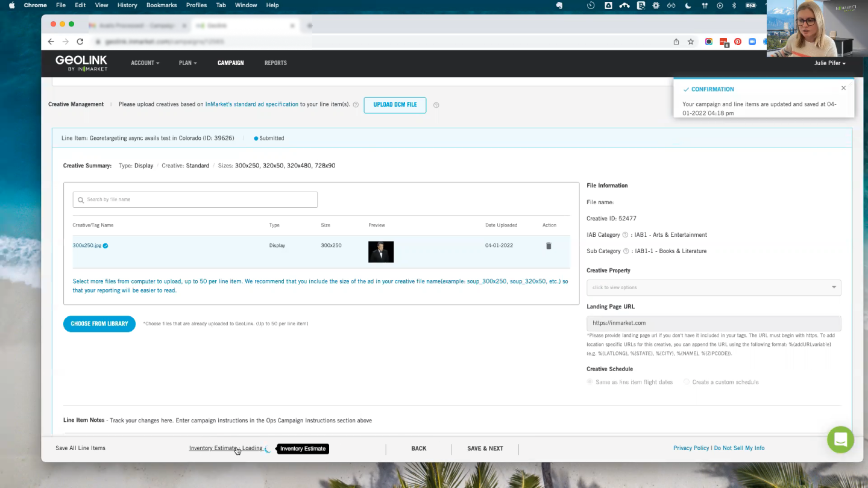868x488 pixels.
Task: Click info icon beside IAB Category
Action: 625,235
